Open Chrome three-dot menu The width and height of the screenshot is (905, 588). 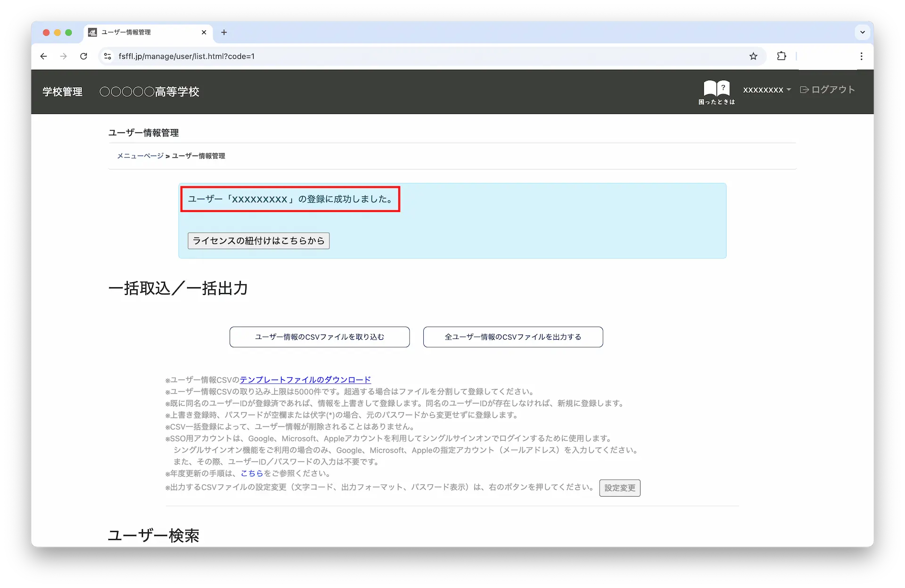click(x=861, y=56)
